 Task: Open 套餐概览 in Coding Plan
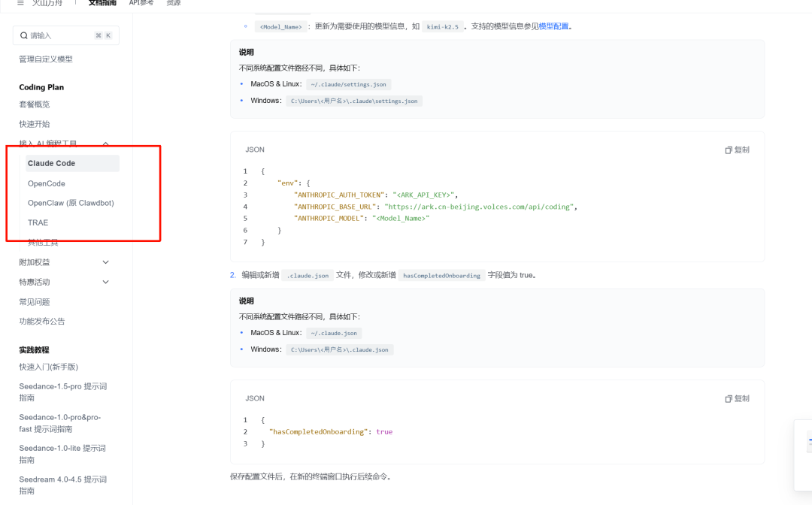click(35, 104)
